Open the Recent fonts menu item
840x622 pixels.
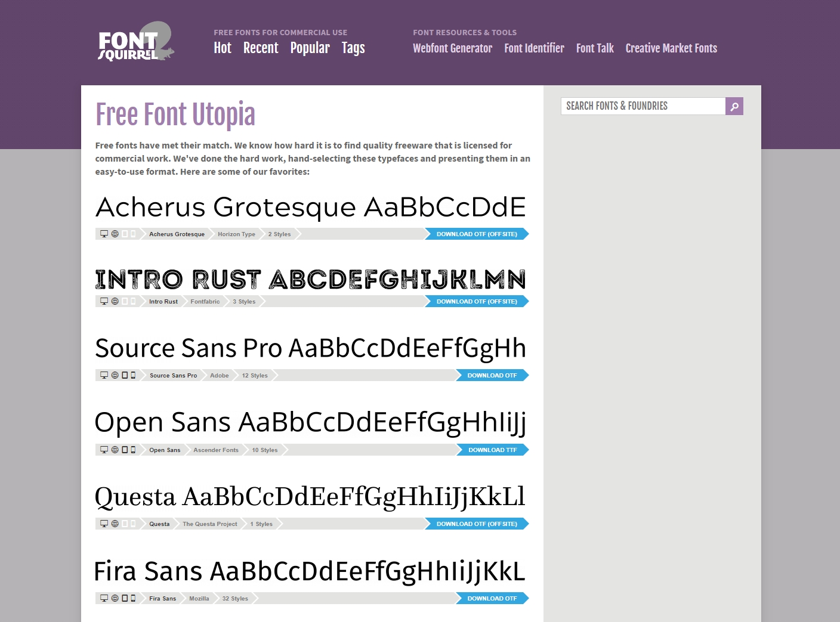coord(261,48)
